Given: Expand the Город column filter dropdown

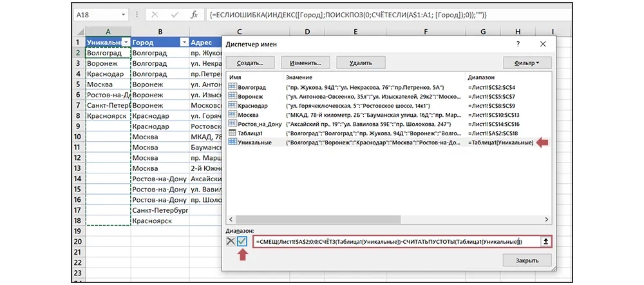Looking at the screenshot, I should [x=184, y=42].
